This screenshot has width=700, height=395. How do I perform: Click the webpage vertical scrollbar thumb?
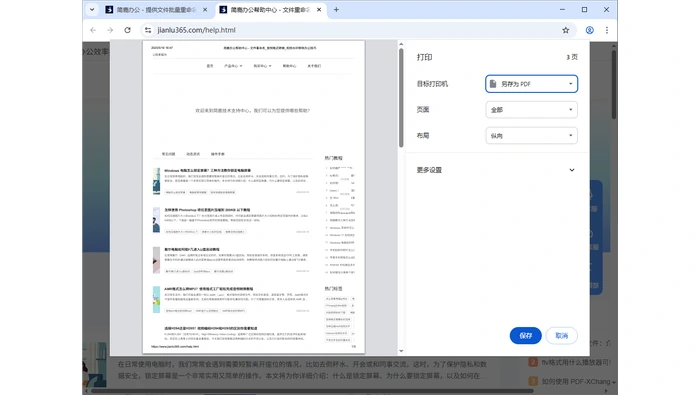tap(614, 84)
